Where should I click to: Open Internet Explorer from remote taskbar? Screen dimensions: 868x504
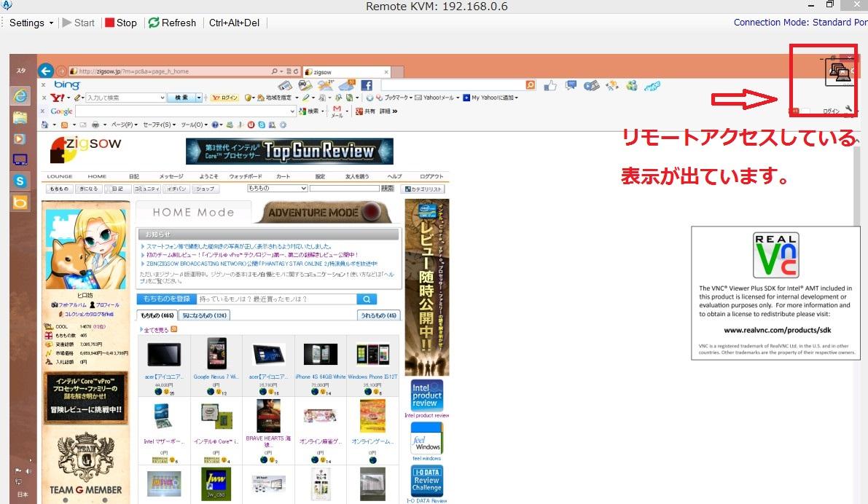(x=20, y=96)
